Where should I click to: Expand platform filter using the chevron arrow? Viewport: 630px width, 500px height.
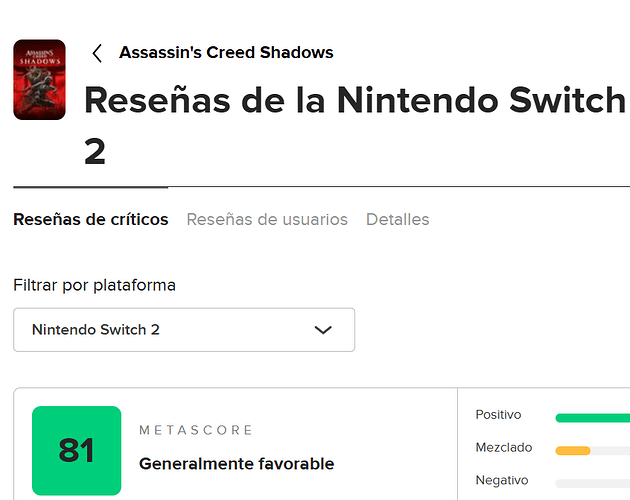pyautogui.click(x=322, y=330)
